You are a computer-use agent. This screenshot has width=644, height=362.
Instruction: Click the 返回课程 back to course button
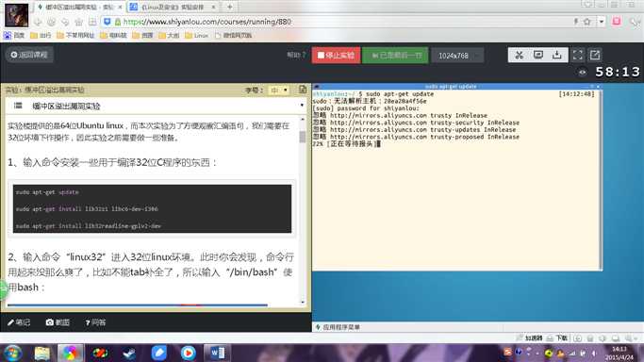(x=29, y=55)
